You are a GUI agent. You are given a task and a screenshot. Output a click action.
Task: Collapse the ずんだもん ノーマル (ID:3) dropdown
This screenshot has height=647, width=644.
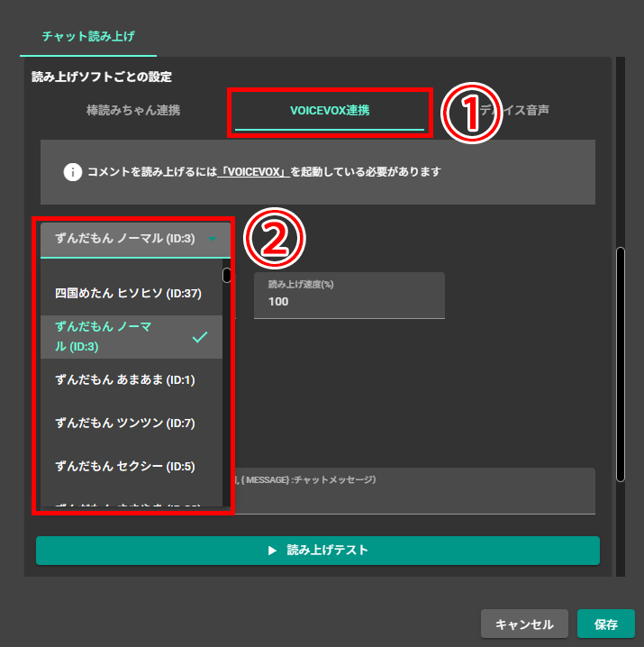point(135,240)
